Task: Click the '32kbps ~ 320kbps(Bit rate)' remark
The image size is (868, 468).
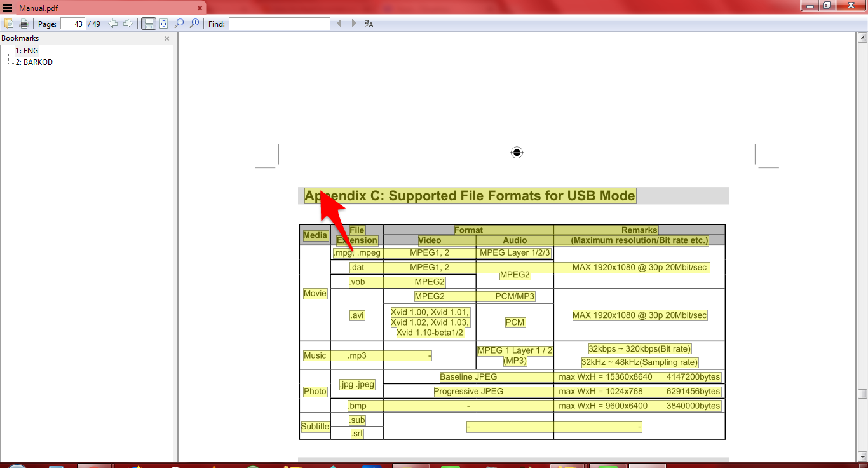Action: [639, 349]
